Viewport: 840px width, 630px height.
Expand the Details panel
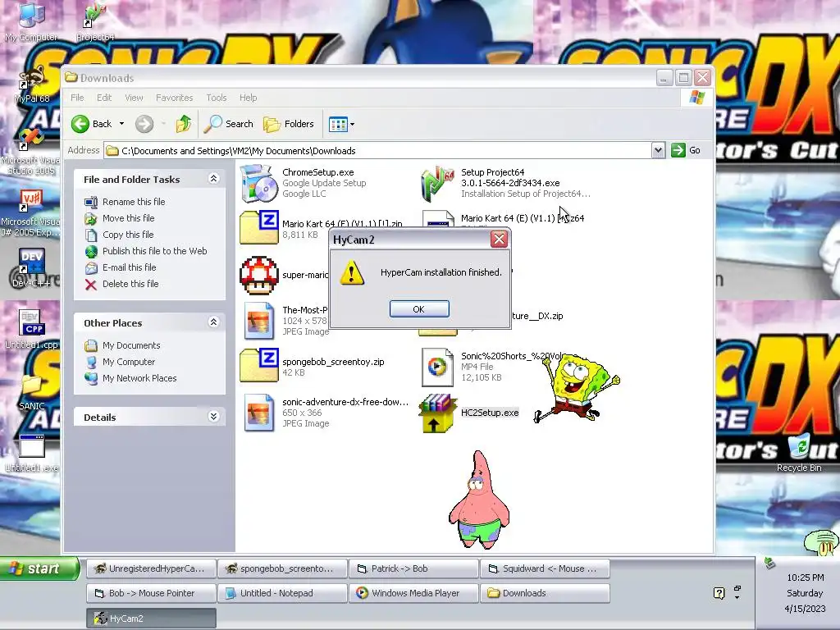point(213,417)
